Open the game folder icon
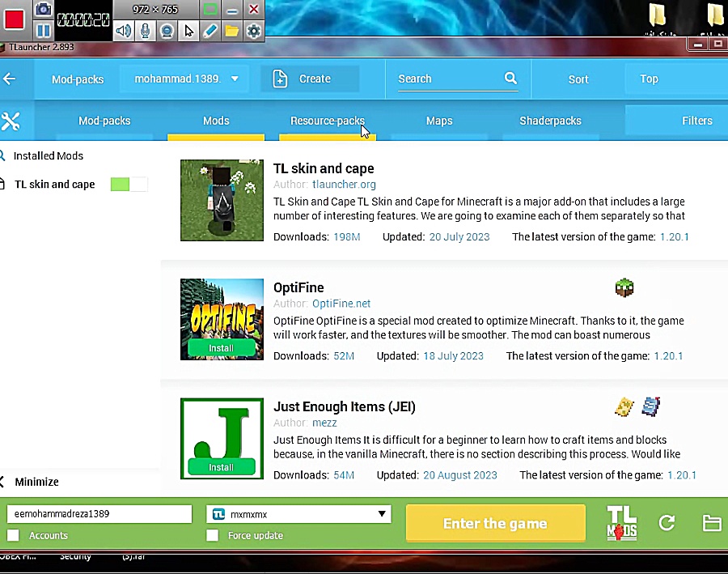728x574 pixels. point(711,523)
